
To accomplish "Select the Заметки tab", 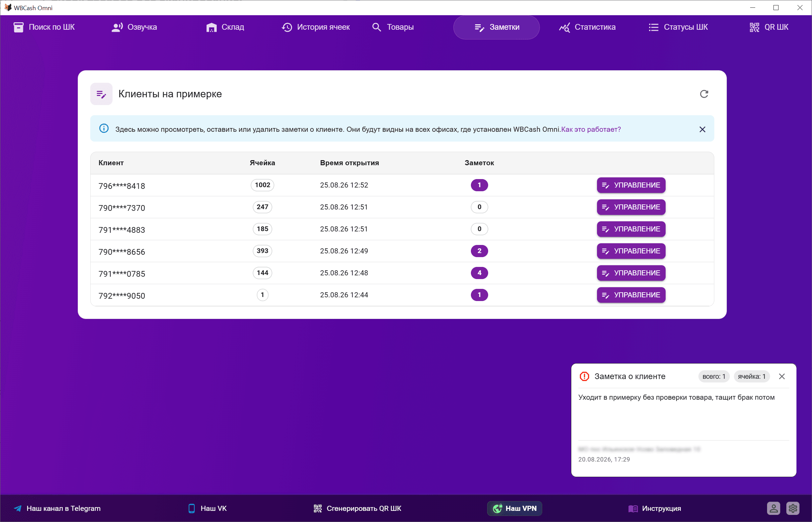I will [x=496, y=27].
